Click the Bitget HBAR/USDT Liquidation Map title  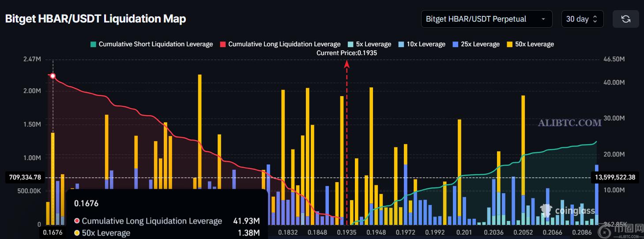pos(95,19)
